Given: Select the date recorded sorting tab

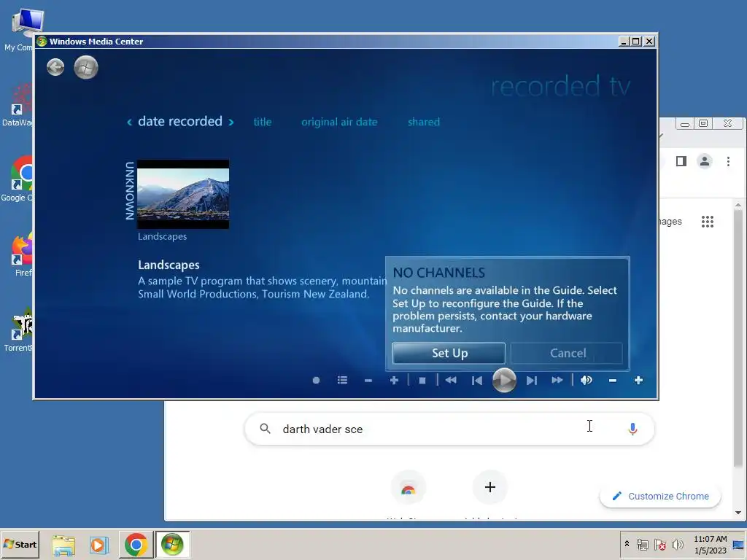Looking at the screenshot, I should coord(180,122).
